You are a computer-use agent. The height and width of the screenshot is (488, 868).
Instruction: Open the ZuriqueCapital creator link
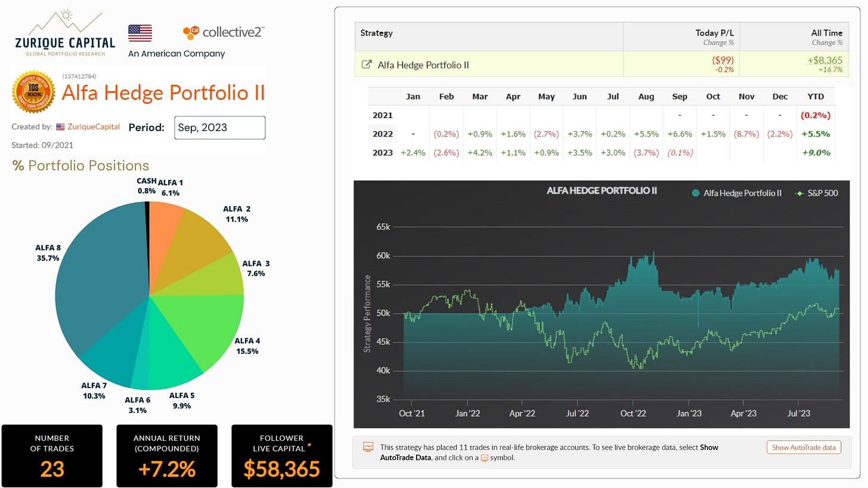click(x=93, y=127)
